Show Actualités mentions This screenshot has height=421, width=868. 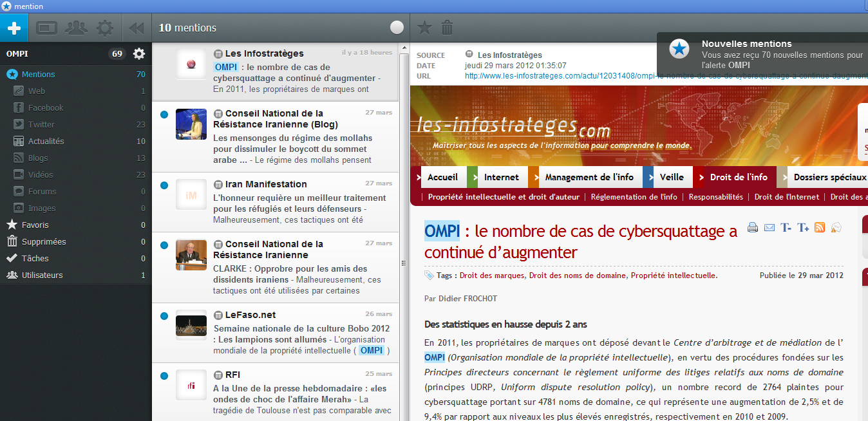[76, 141]
